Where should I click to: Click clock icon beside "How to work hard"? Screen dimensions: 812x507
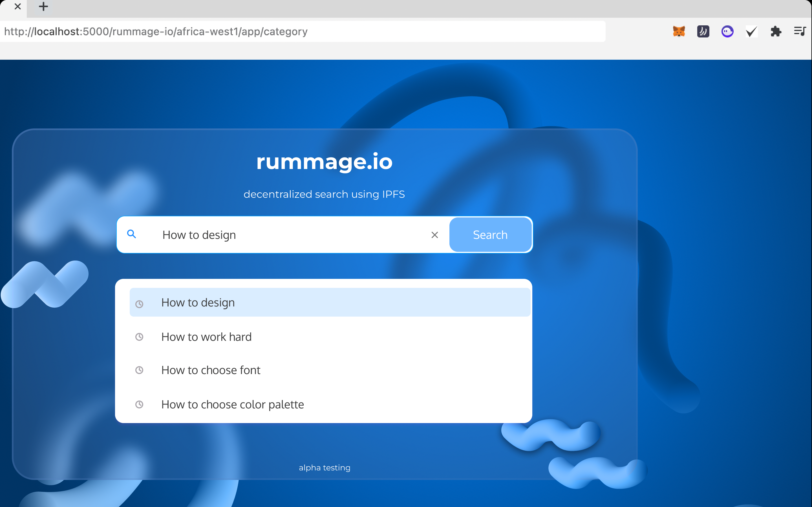(139, 337)
